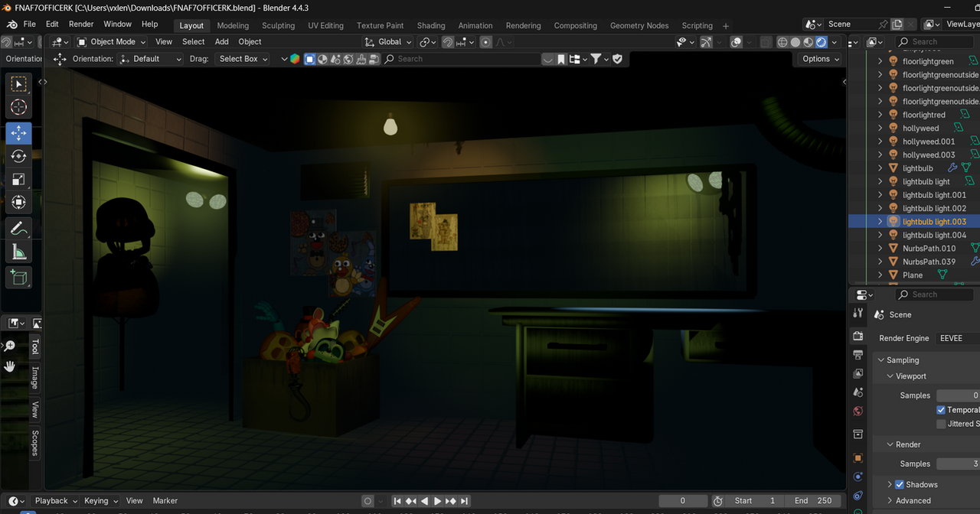The height and width of the screenshot is (514, 980).
Task: Select the Select Box tool icon
Action: pyautogui.click(x=19, y=84)
